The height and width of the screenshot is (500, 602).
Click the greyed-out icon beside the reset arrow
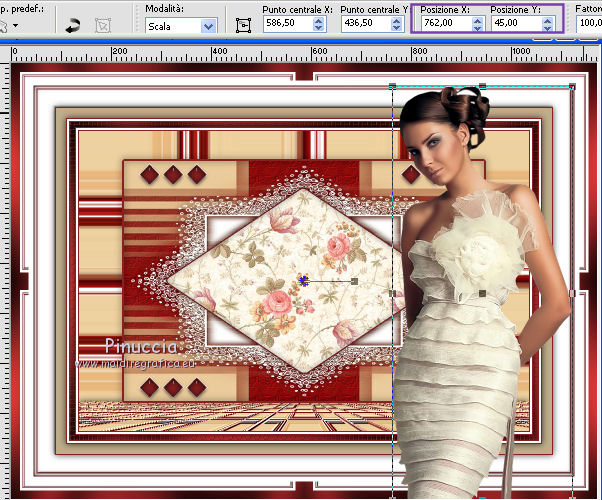[x=103, y=23]
